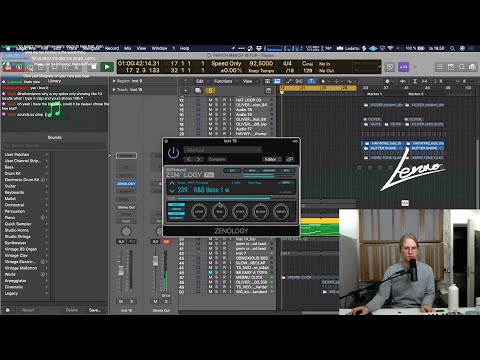Toggle the blue catch playhead icon

click(x=311, y=81)
